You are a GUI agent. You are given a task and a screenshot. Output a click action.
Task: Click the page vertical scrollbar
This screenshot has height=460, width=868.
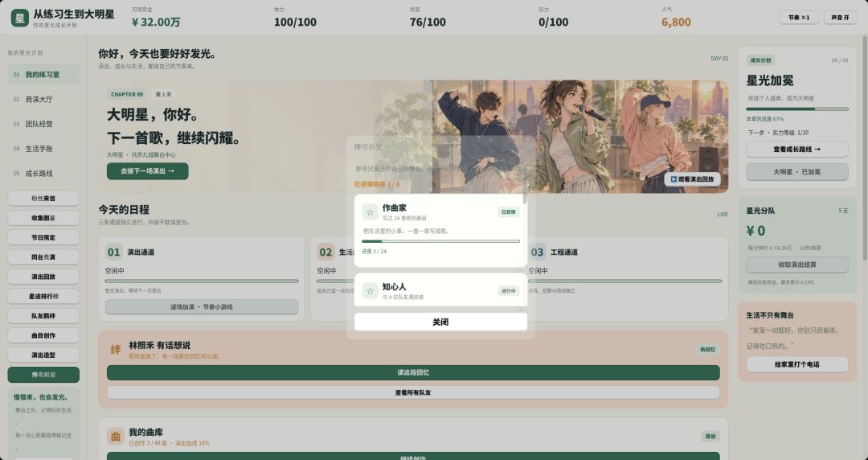click(x=865, y=148)
